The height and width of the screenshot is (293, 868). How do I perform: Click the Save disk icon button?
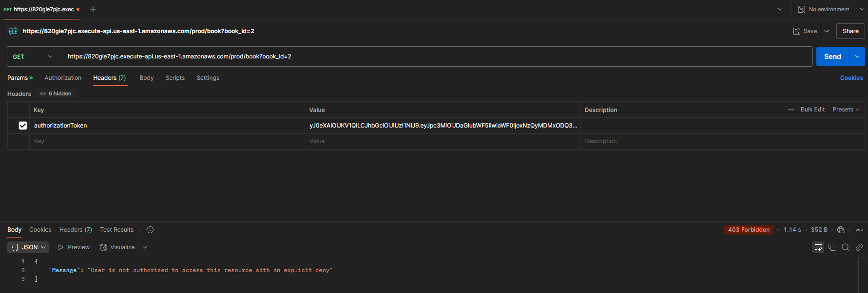805,31
